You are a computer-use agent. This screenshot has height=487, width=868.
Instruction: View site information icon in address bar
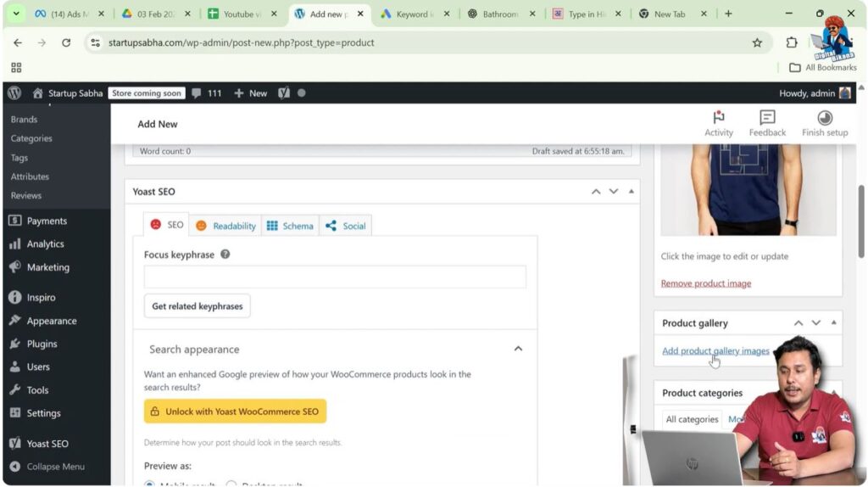click(95, 42)
